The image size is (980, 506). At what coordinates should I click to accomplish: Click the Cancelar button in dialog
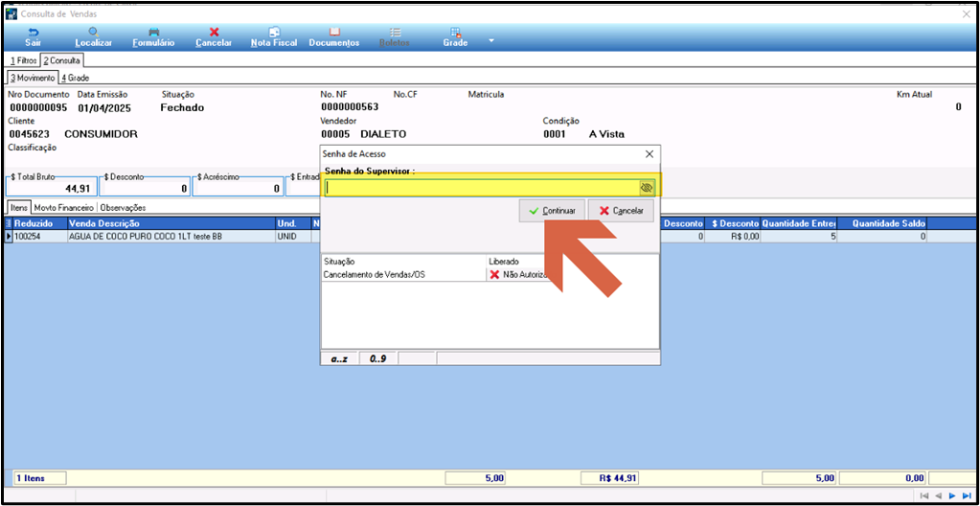622,211
